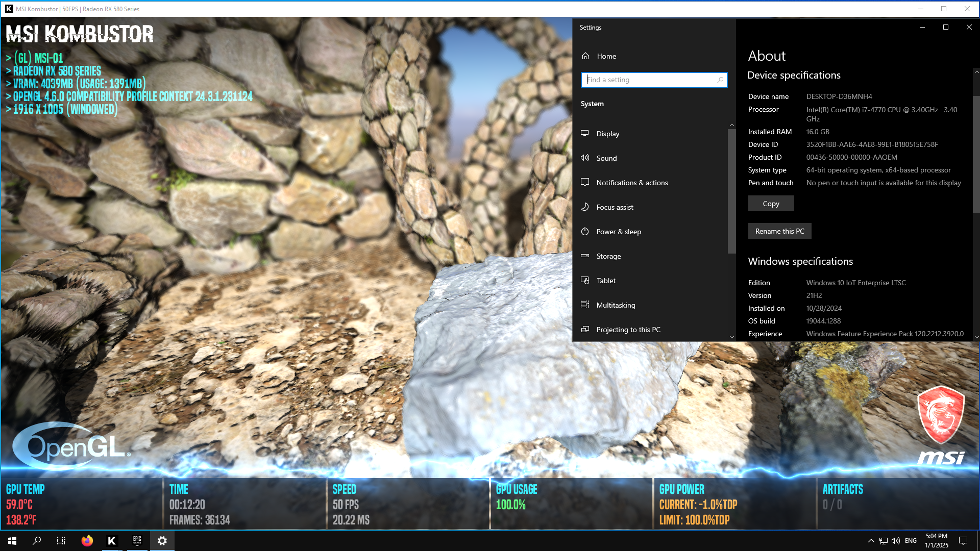Click Notifications & actions icon
980x551 pixels.
585,182
